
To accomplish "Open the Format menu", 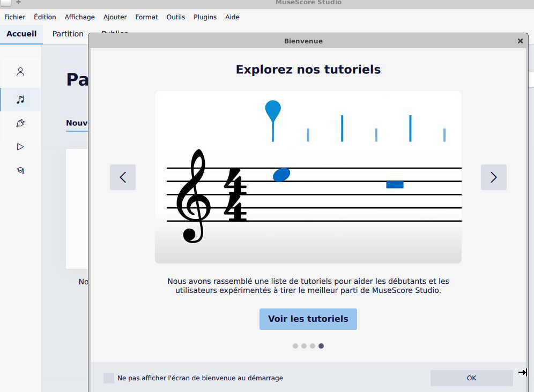I will point(146,17).
